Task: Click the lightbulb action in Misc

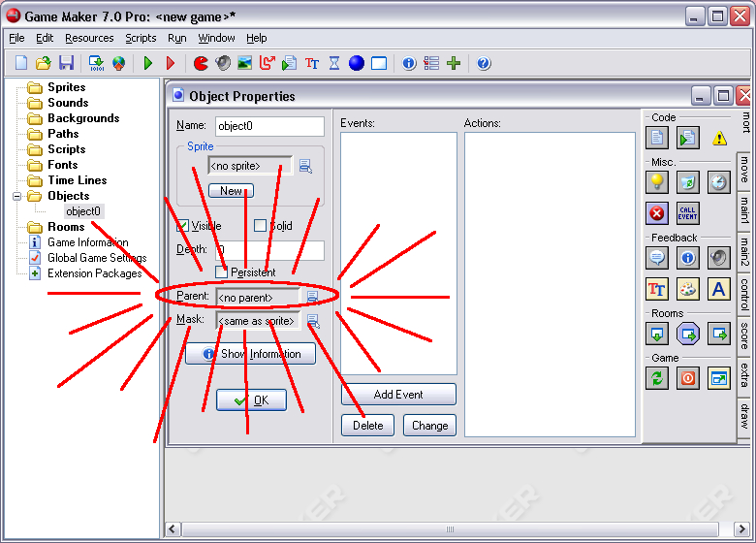Action: (x=658, y=181)
